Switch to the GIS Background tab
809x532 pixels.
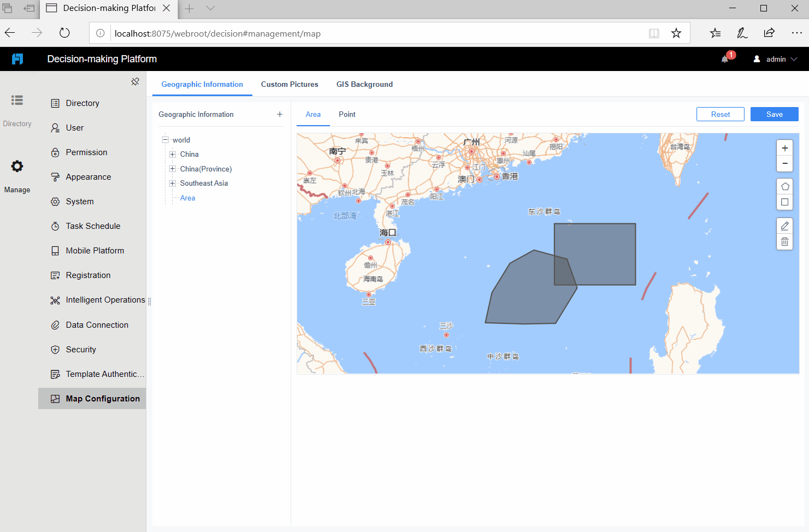(x=364, y=84)
